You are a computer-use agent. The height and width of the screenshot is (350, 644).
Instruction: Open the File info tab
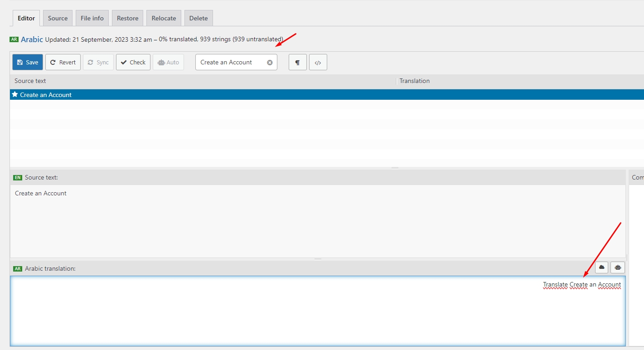click(92, 18)
